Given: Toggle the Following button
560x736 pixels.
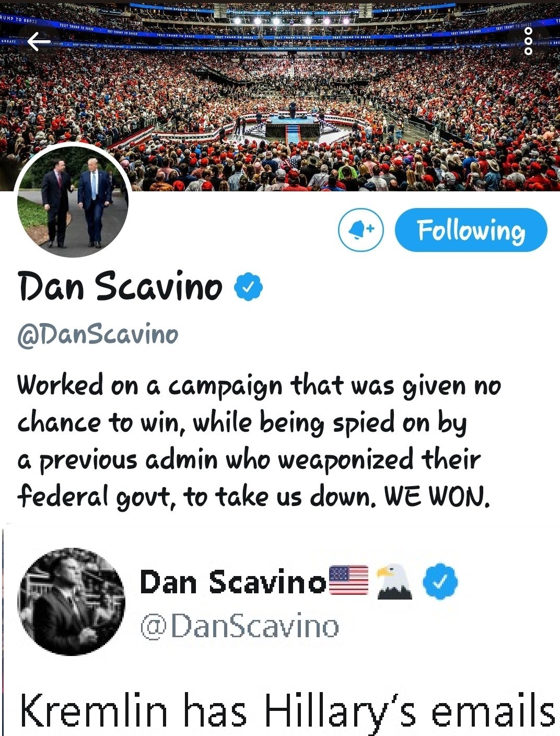Looking at the screenshot, I should pyautogui.click(x=471, y=230).
